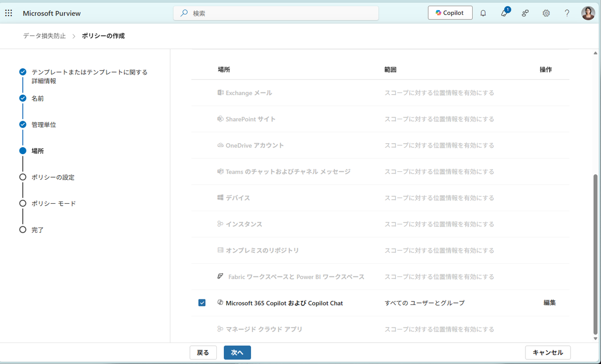
Task: Open the alerts icon with badge 1
Action: tap(504, 14)
